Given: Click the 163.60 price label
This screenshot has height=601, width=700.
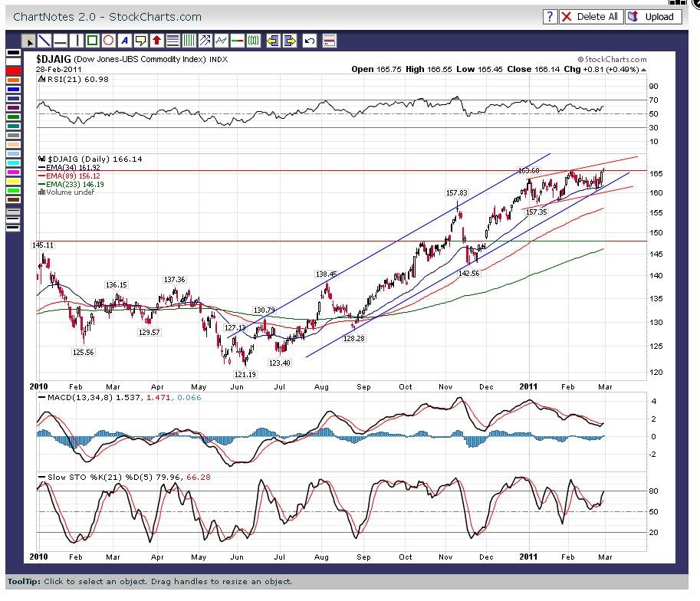Looking at the screenshot, I should pyautogui.click(x=528, y=171).
